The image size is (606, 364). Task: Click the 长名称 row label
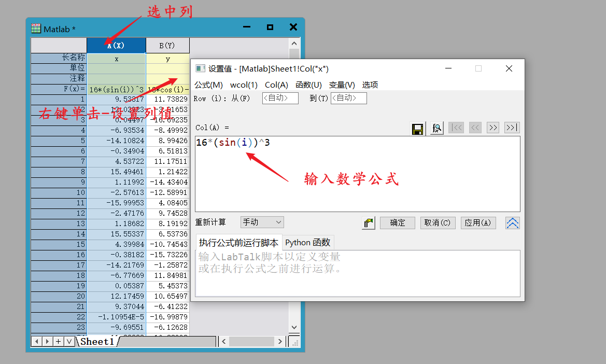click(x=59, y=59)
